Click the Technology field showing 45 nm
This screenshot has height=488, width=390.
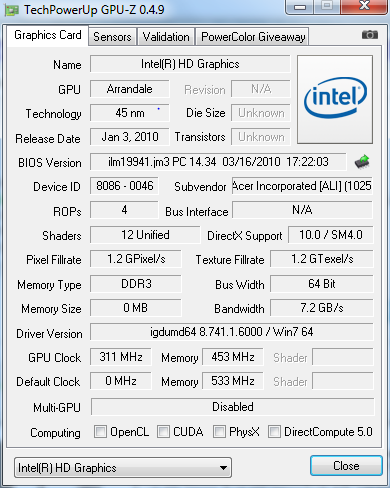click(x=130, y=113)
